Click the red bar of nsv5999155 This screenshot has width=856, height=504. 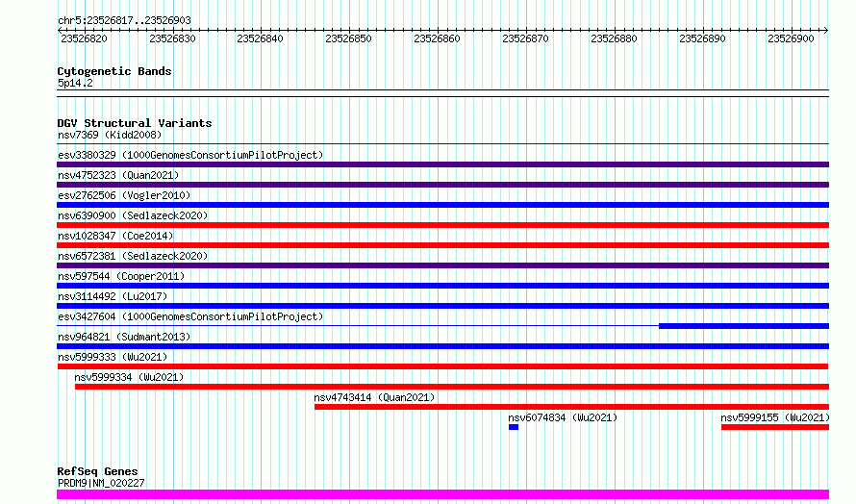pyautogui.click(x=775, y=427)
